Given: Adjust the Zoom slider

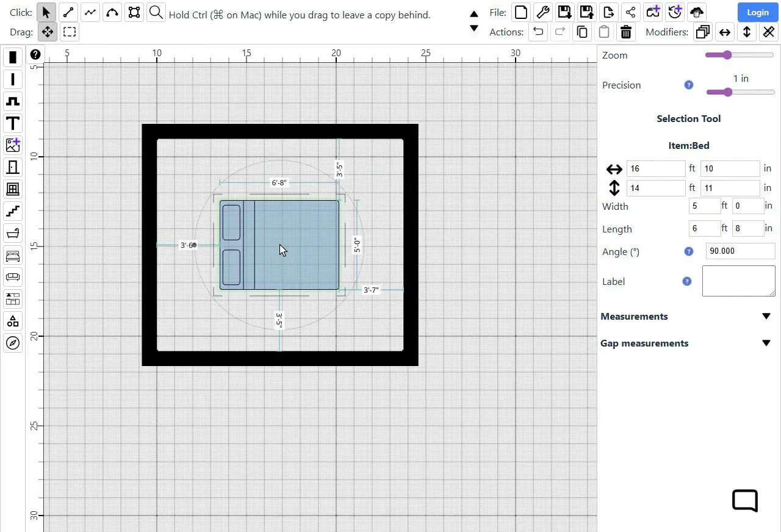Looking at the screenshot, I should [740, 55].
